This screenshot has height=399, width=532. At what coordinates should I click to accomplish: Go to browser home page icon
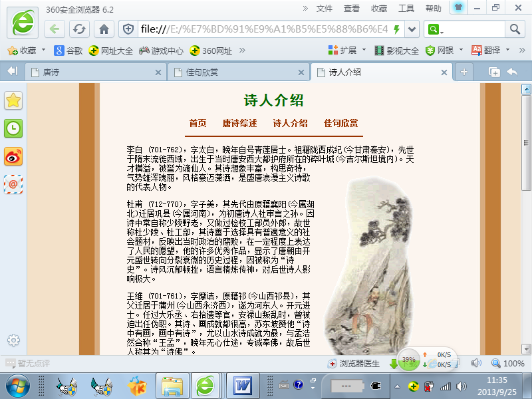click(x=104, y=29)
